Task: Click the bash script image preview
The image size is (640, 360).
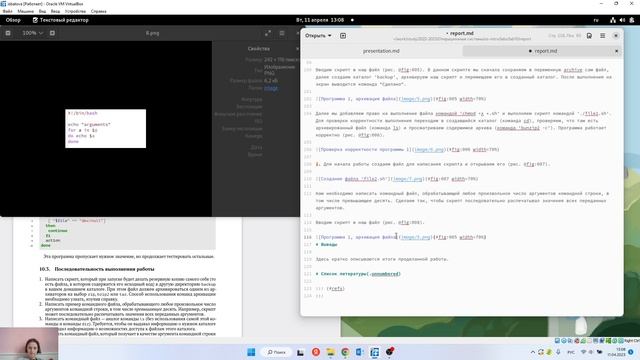Action: point(105,129)
